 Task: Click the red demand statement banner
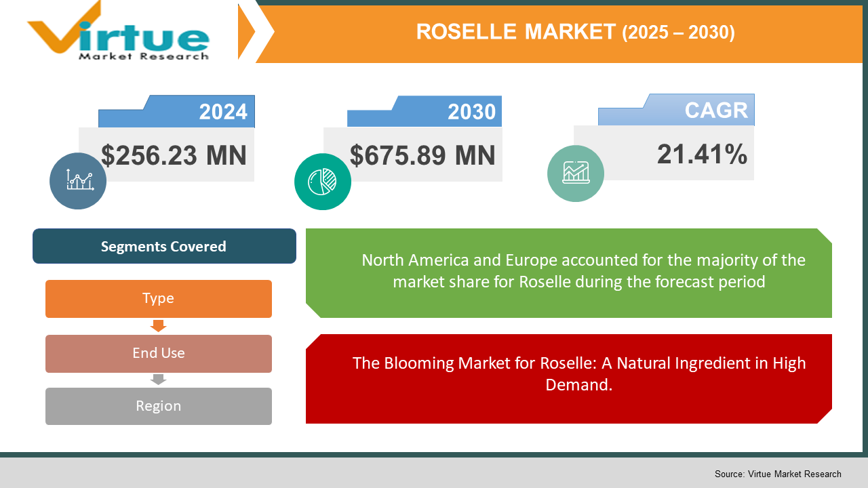pyautogui.click(x=570, y=378)
